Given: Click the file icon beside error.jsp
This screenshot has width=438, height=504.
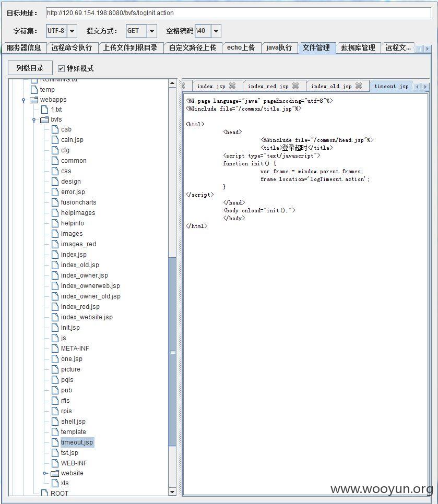Looking at the screenshot, I should pyautogui.click(x=55, y=192).
